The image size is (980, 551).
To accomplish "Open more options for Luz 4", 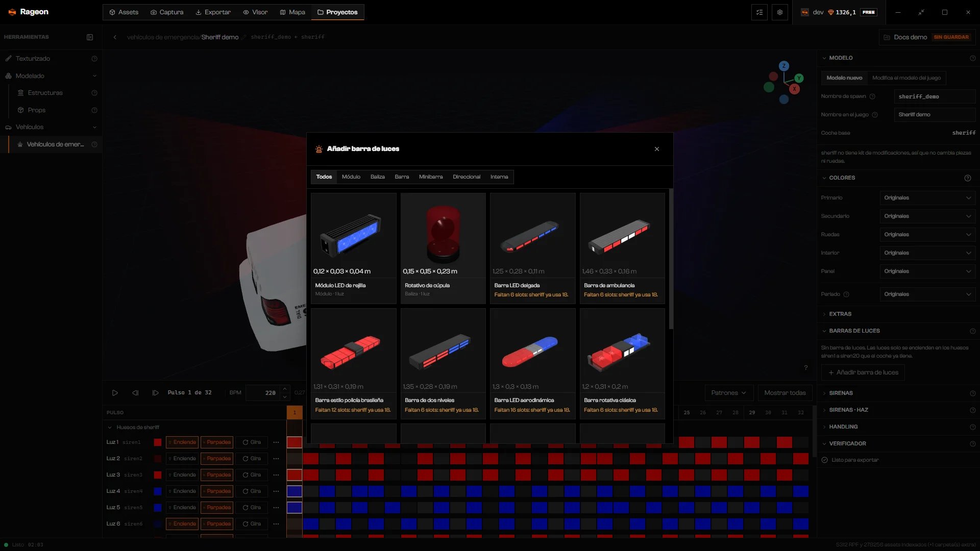I will (276, 491).
